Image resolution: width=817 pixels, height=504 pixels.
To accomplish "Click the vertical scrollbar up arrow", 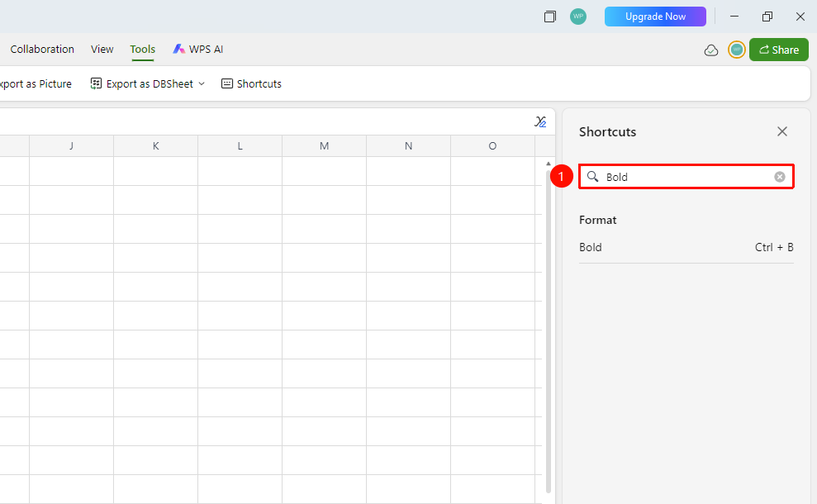I will (549, 164).
